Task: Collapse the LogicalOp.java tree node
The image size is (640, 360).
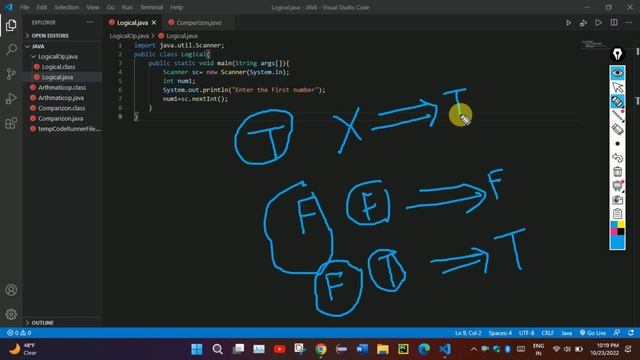Action: 58,57
